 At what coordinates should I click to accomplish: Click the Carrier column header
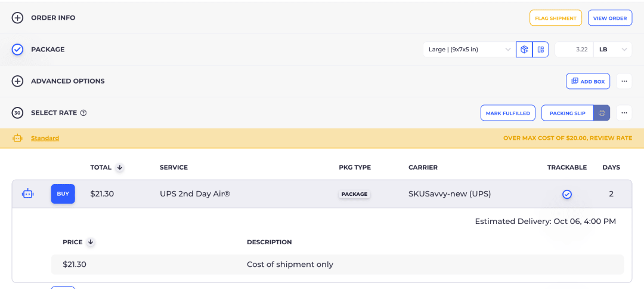coord(423,167)
